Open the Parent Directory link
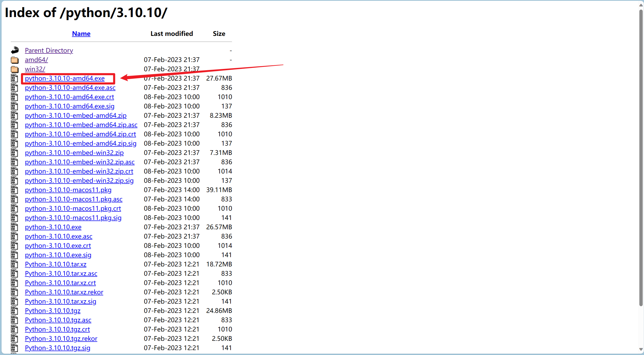 (49, 50)
